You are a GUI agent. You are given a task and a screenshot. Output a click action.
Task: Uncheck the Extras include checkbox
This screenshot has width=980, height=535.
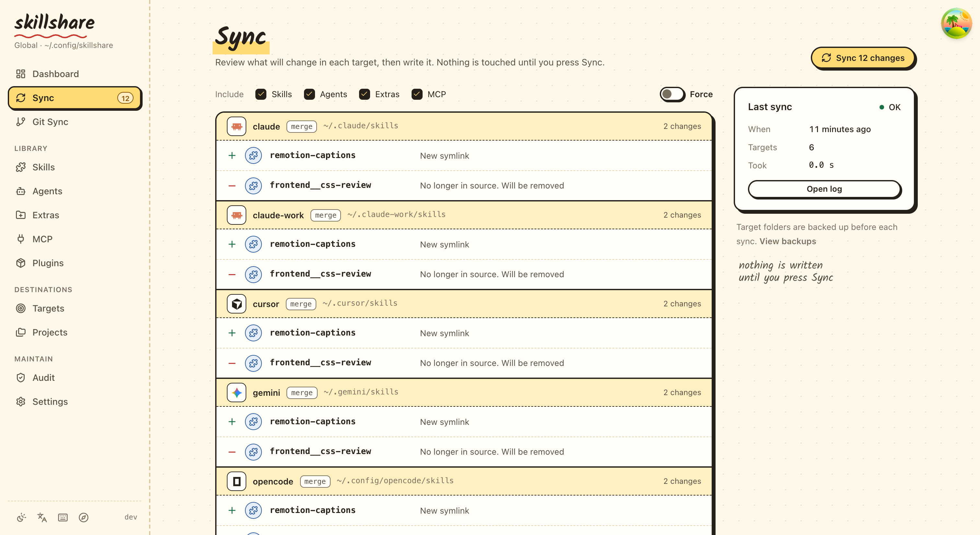pos(364,94)
